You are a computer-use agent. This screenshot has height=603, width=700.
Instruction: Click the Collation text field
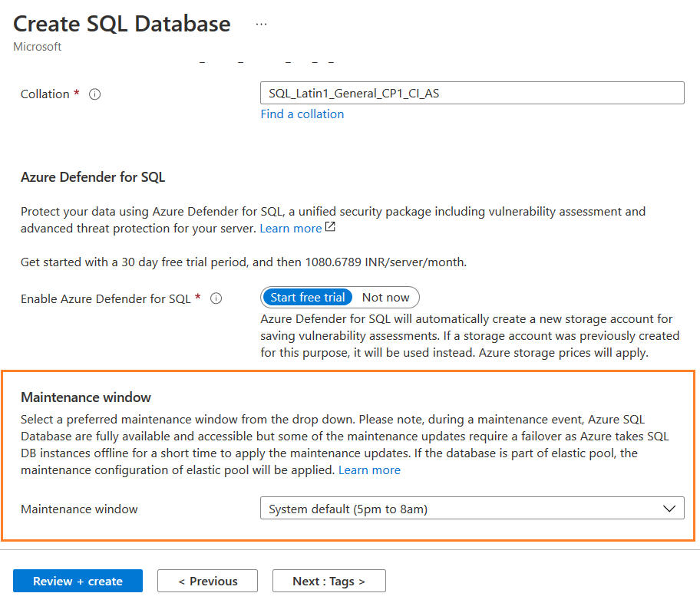click(x=471, y=94)
